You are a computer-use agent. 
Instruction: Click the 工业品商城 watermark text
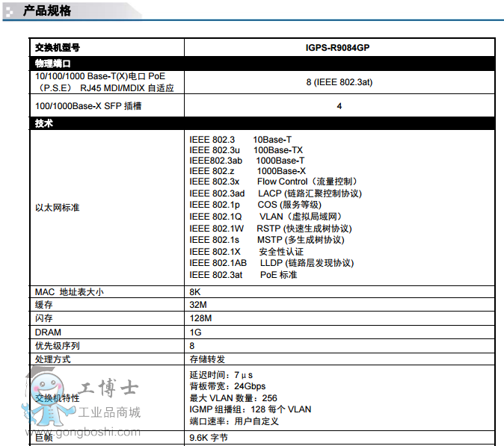point(109,412)
